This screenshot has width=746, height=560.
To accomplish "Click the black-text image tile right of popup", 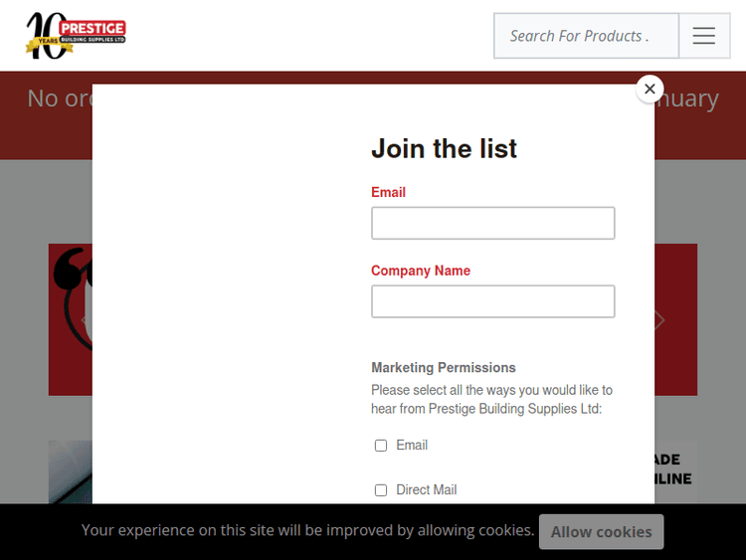I will 674,469.
